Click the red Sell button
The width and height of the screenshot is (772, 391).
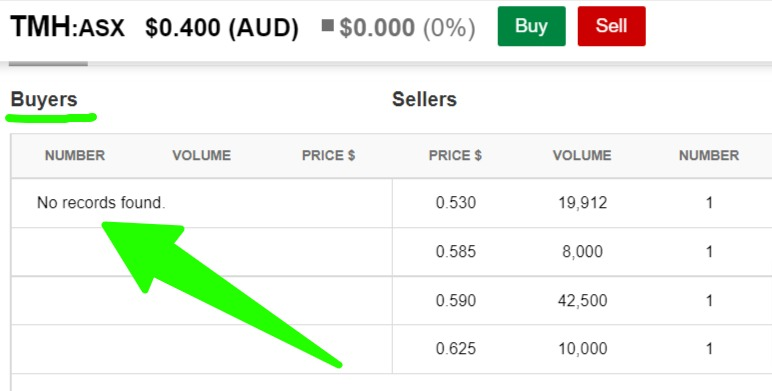tap(611, 26)
